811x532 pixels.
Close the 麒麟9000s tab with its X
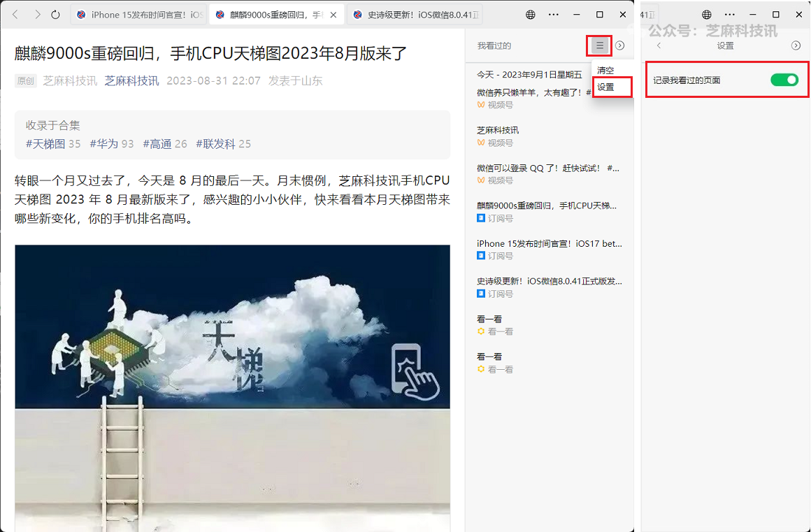[x=333, y=15]
